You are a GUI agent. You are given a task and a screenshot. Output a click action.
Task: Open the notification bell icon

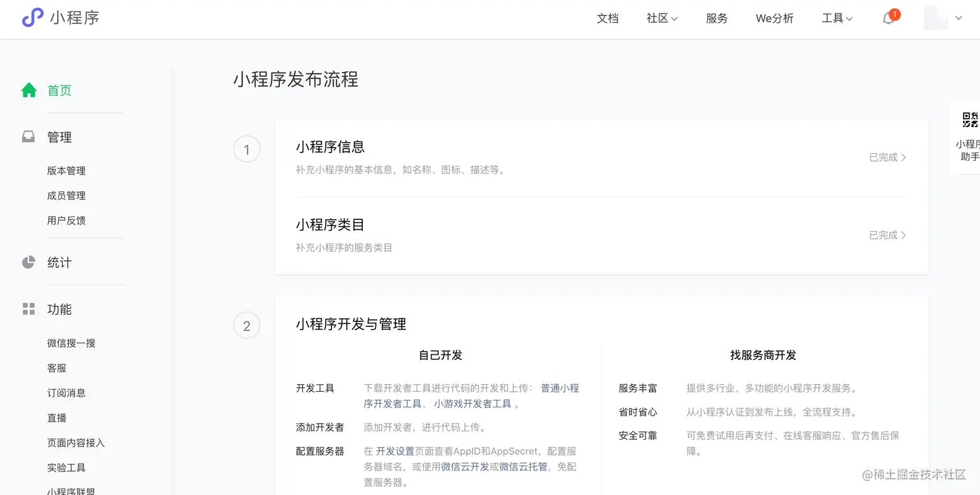[x=889, y=19]
